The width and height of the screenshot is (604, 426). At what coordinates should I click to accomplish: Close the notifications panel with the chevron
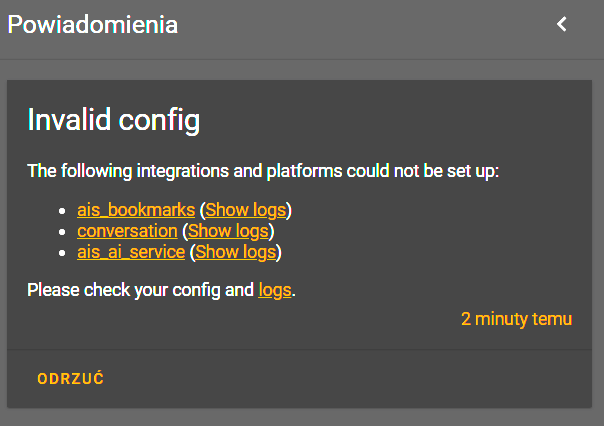point(562,24)
